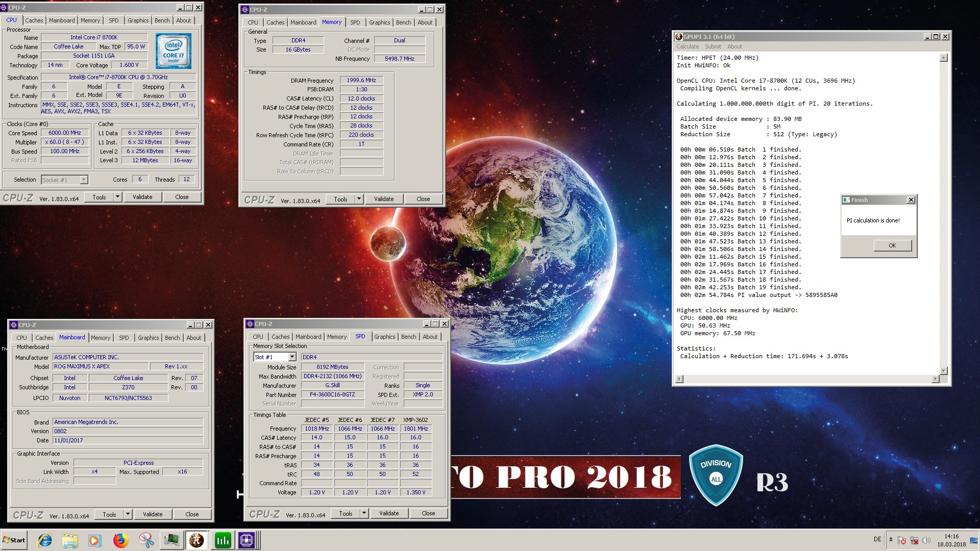Open Internet Explorer from the taskbar
This screenshot has width=980, height=551.
click(45, 540)
